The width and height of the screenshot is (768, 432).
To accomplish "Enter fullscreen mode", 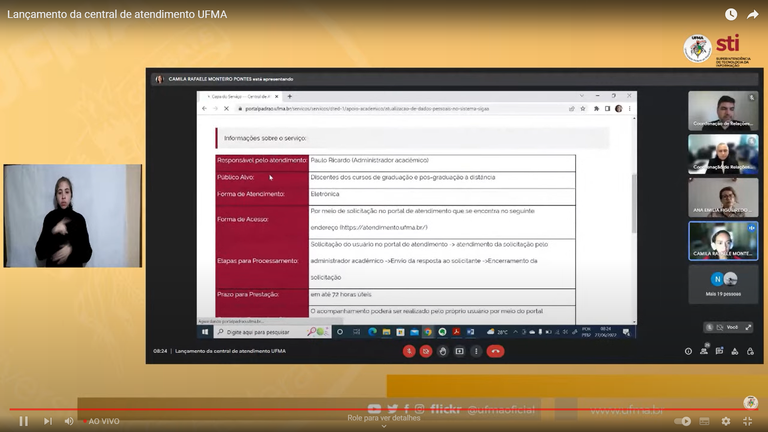I will 746,421.
